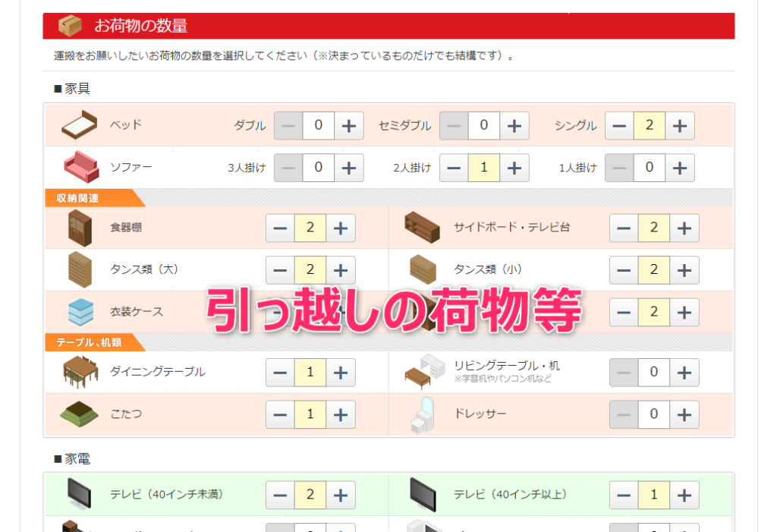The image size is (777, 532).
Task: Increase タンス類(小) count with plus
Action: point(684,270)
